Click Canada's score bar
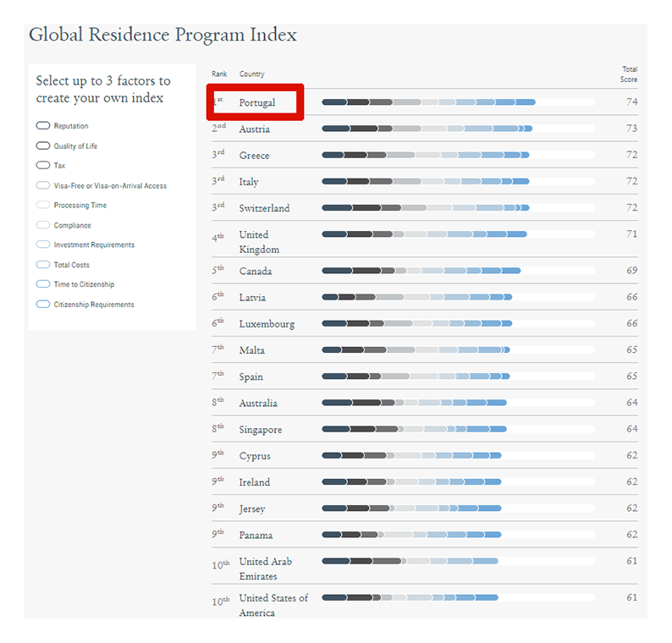672x643 pixels. coord(458,270)
